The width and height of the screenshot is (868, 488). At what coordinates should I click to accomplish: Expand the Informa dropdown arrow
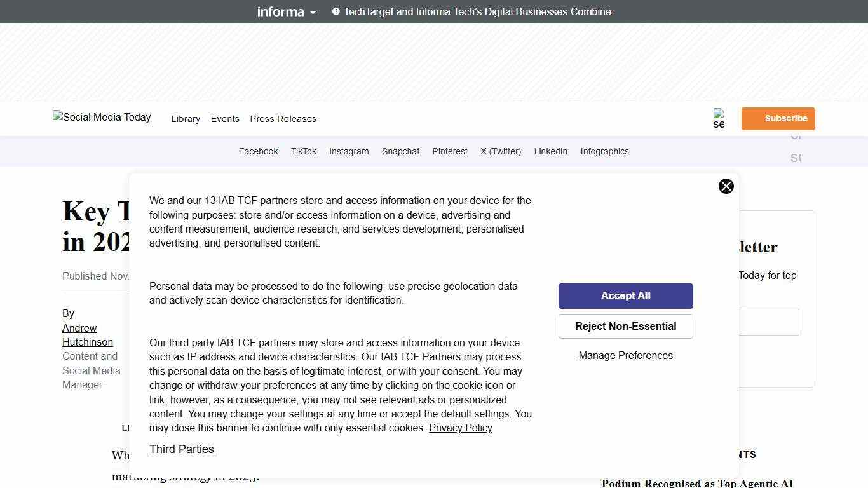click(x=313, y=12)
